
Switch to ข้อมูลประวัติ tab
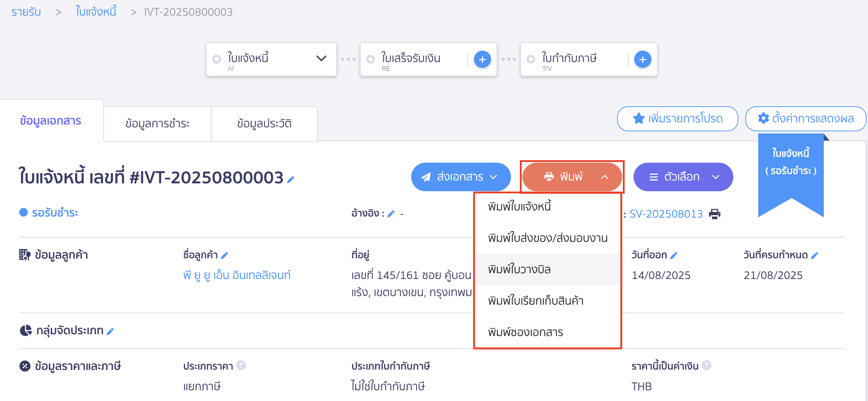click(x=264, y=123)
